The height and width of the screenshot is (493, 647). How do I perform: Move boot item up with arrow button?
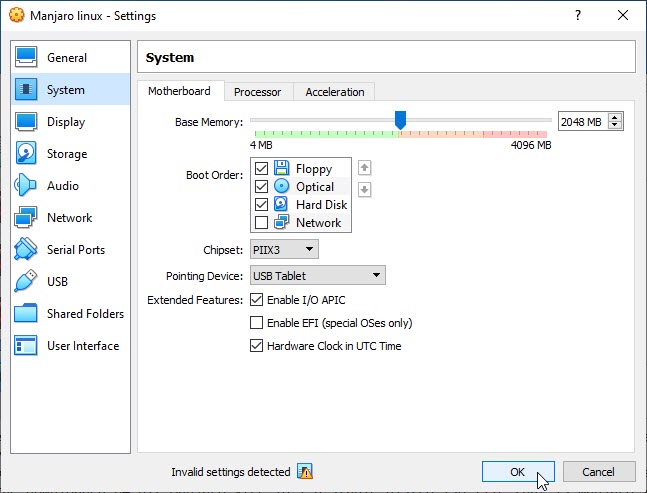pyautogui.click(x=364, y=167)
